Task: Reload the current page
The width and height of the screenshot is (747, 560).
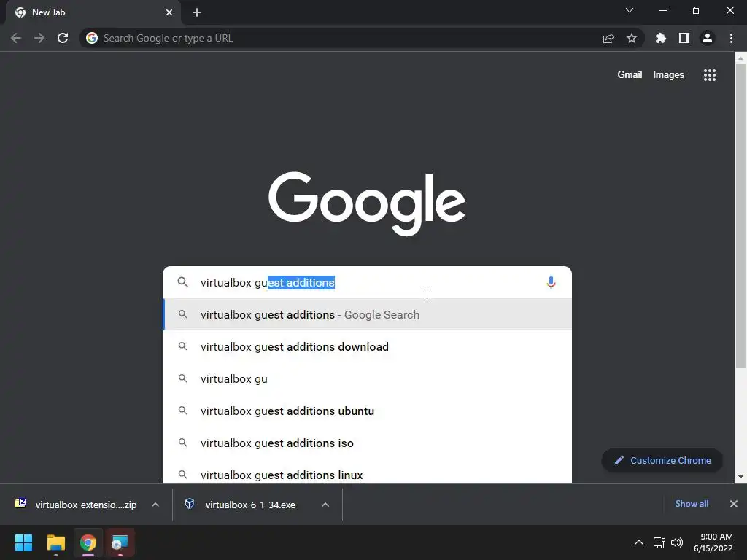Action: (x=63, y=38)
